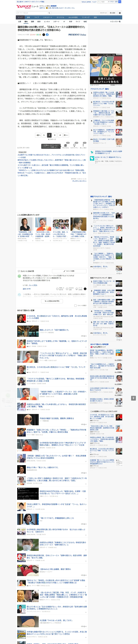The height and width of the screenshot is (644, 138).
Task: Go to 前へ previous page
Action: (x=38, y=135)
